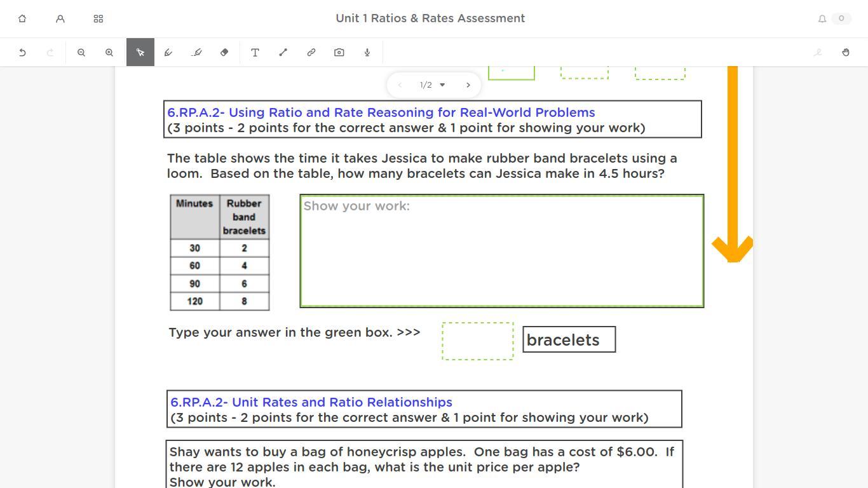
Task: Click the Show your work text box
Action: click(502, 251)
